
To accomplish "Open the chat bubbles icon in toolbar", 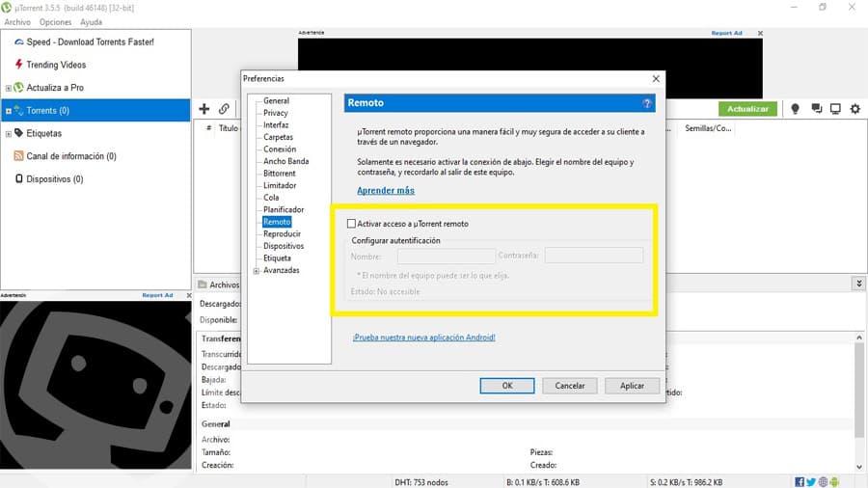I will coord(817,108).
